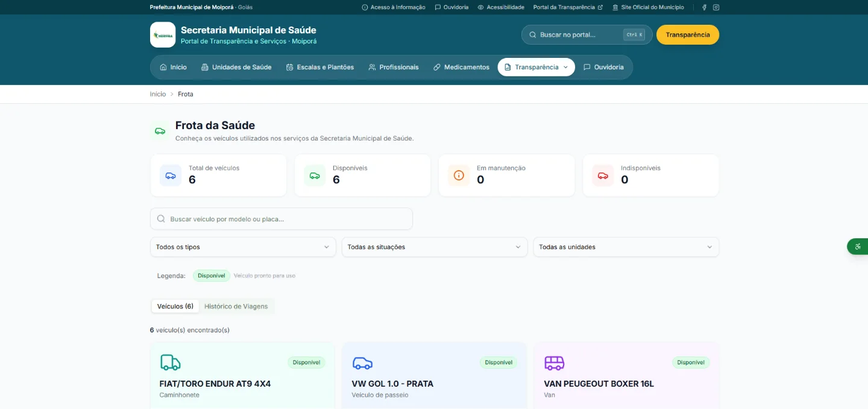This screenshot has width=868, height=409.
Task: Open Medicamentos menu item
Action: [x=461, y=67]
